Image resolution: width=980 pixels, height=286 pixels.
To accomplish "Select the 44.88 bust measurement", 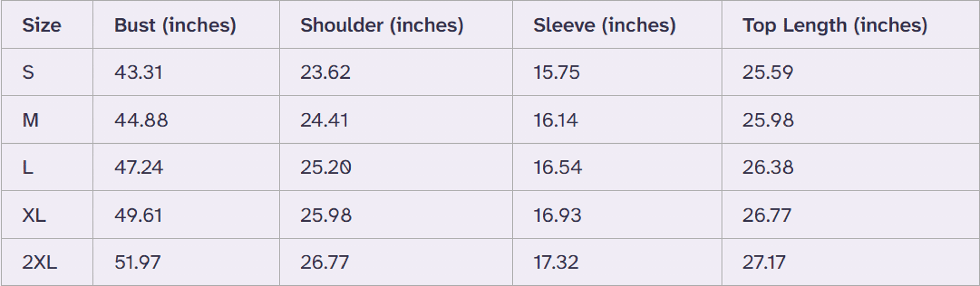I will 141,120.
